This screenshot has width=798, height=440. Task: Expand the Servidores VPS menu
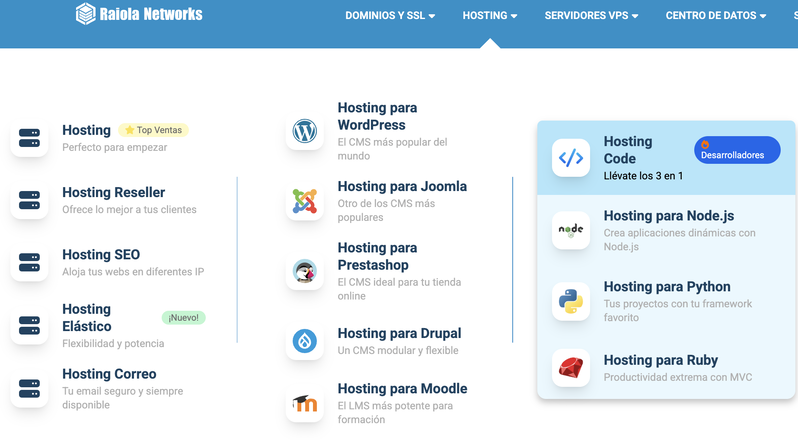click(x=591, y=16)
